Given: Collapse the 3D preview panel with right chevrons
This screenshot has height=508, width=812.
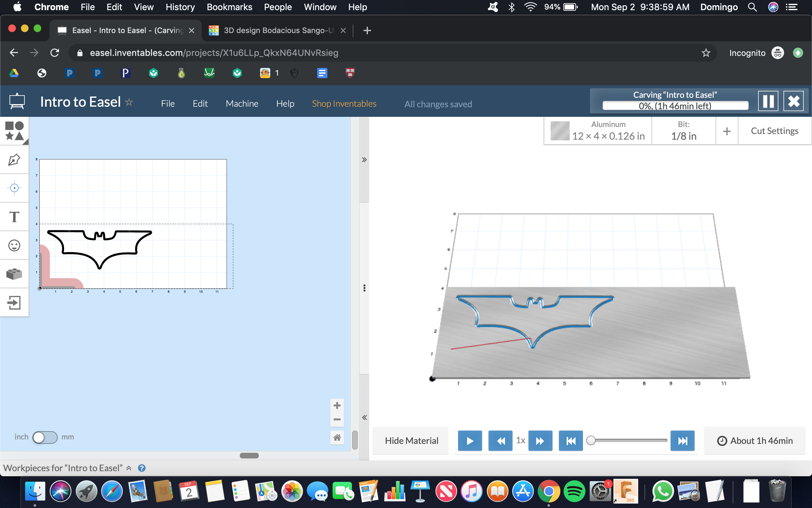Looking at the screenshot, I should (x=364, y=160).
